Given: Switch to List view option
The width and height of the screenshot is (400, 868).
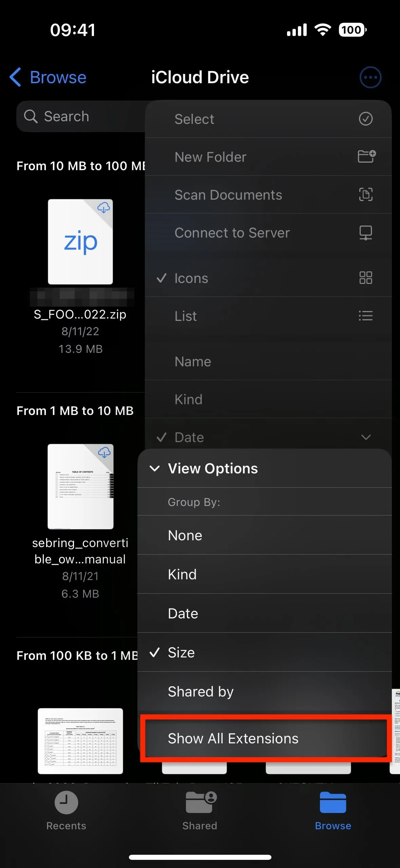Looking at the screenshot, I should [x=268, y=316].
